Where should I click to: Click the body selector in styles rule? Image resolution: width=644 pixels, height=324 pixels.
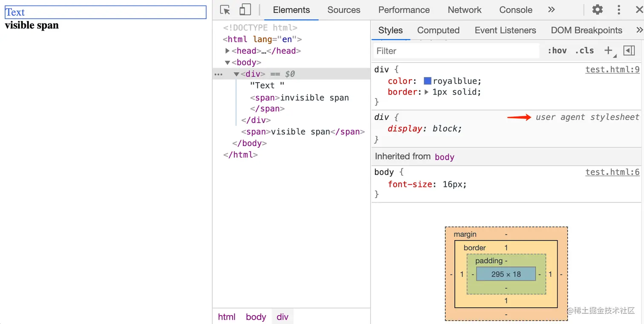[x=384, y=172]
